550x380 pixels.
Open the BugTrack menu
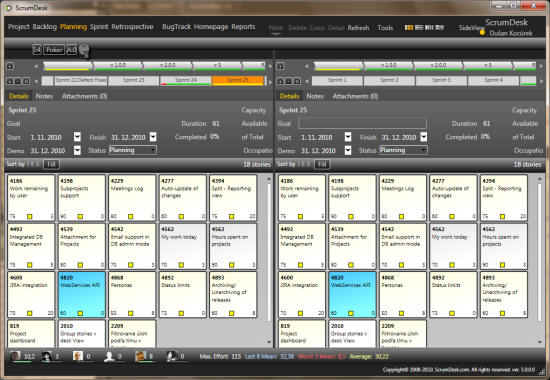coord(176,27)
